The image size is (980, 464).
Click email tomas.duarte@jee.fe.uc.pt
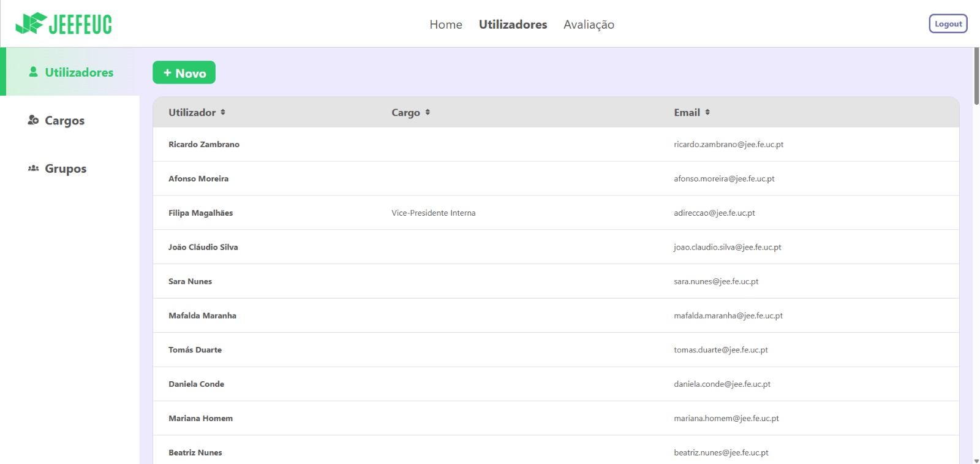coord(720,350)
